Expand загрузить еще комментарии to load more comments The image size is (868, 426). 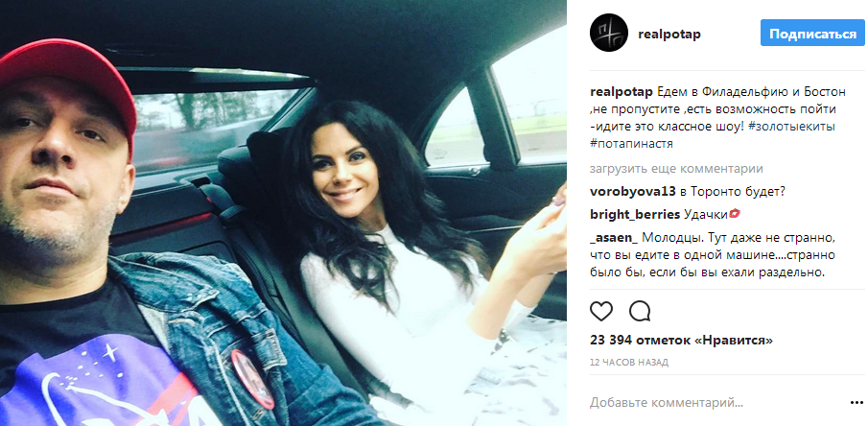676,169
